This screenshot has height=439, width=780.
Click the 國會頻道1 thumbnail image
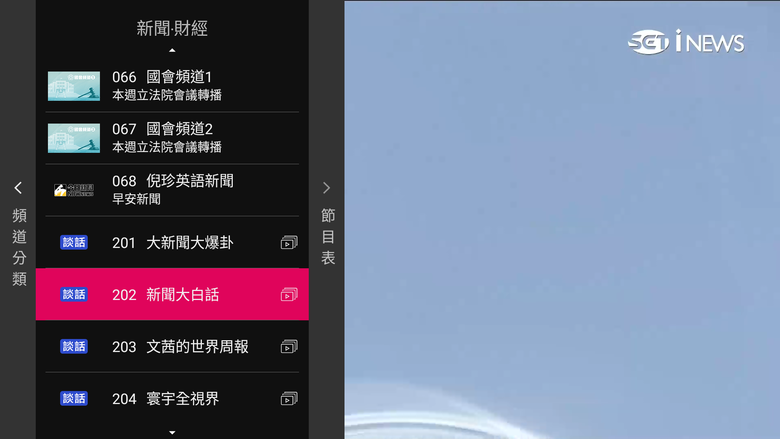point(74,86)
